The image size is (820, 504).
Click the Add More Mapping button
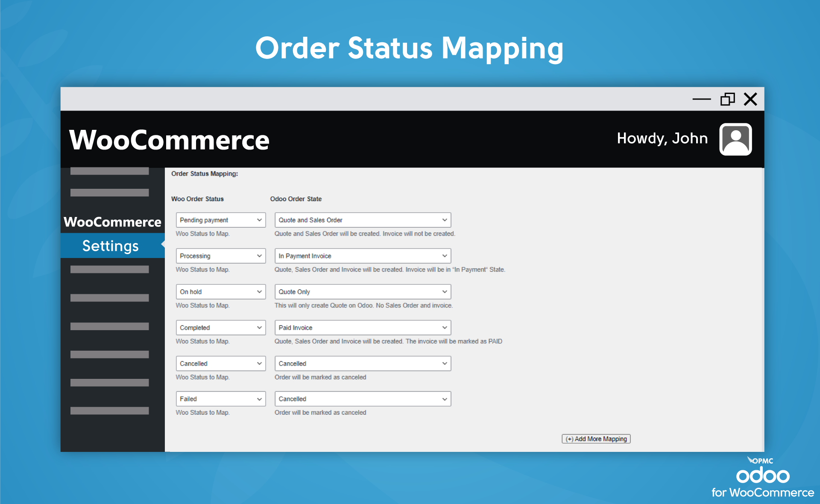tap(595, 439)
